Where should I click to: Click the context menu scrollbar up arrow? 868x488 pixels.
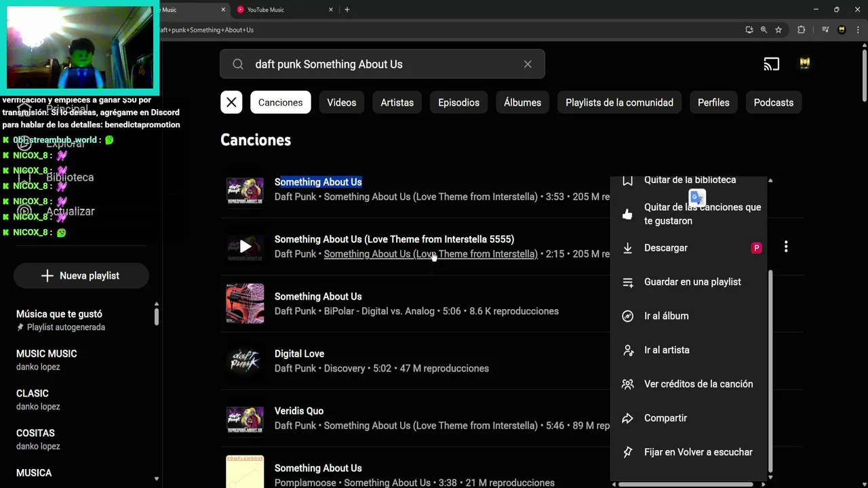[770, 181]
